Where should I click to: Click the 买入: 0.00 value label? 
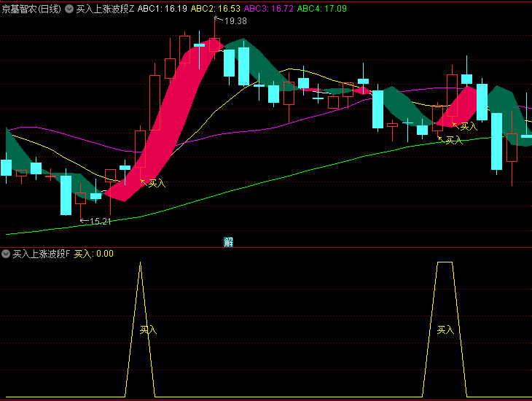click(x=93, y=254)
